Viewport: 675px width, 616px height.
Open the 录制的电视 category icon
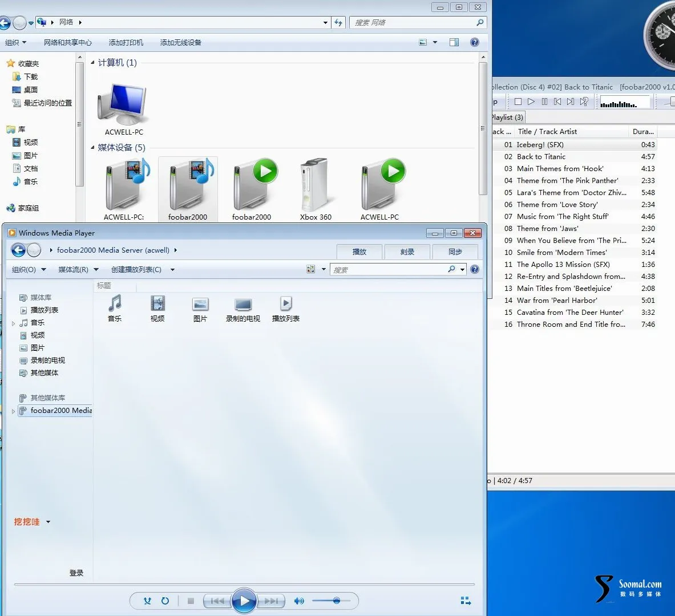coord(243,308)
